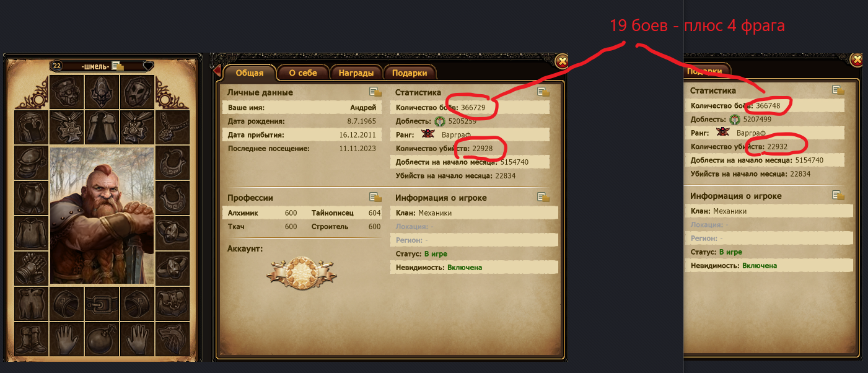Click copy icon in Информация о игроке header
Image resolution: width=868 pixels, height=373 pixels.
click(x=543, y=198)
